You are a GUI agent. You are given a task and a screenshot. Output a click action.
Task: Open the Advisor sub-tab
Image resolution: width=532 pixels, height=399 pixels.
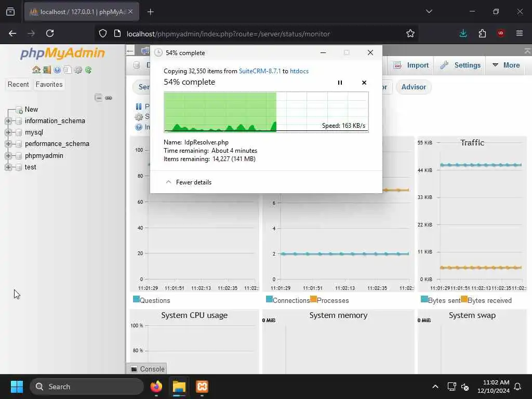coord(414,87)
